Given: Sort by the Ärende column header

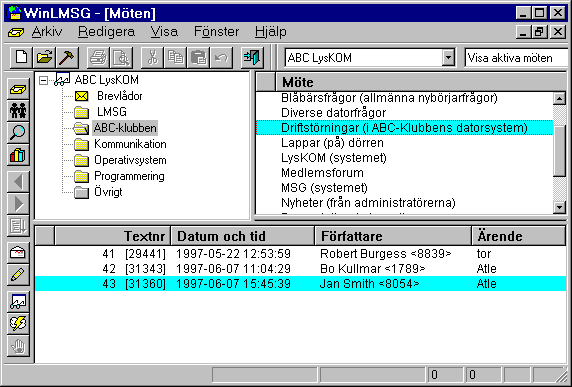Looking at the screenshot, I should point(519,236).
